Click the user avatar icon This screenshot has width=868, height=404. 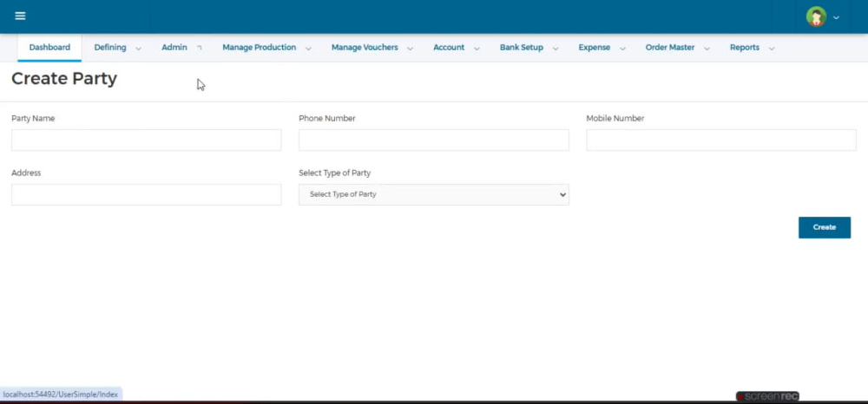pyautogui.click(x=816, y=16)
